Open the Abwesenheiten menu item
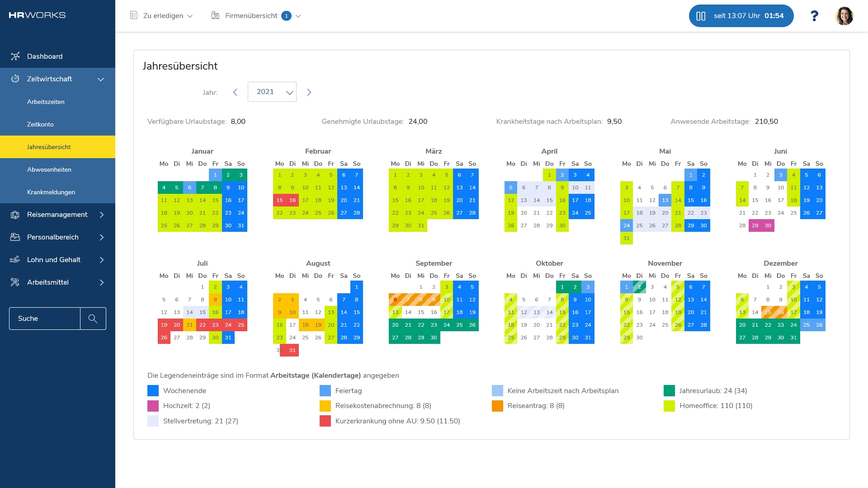This screenshot has height=488, width=868. 49,169
